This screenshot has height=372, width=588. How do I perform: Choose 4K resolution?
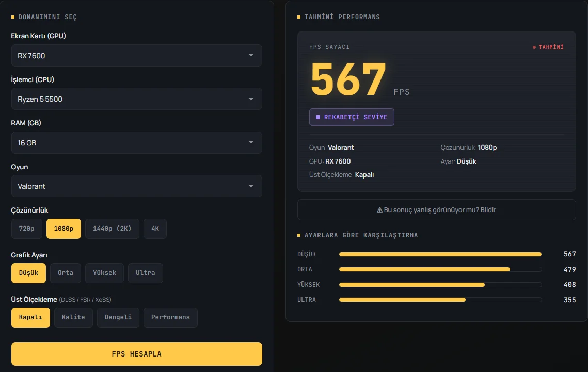(x=155, y=229)
